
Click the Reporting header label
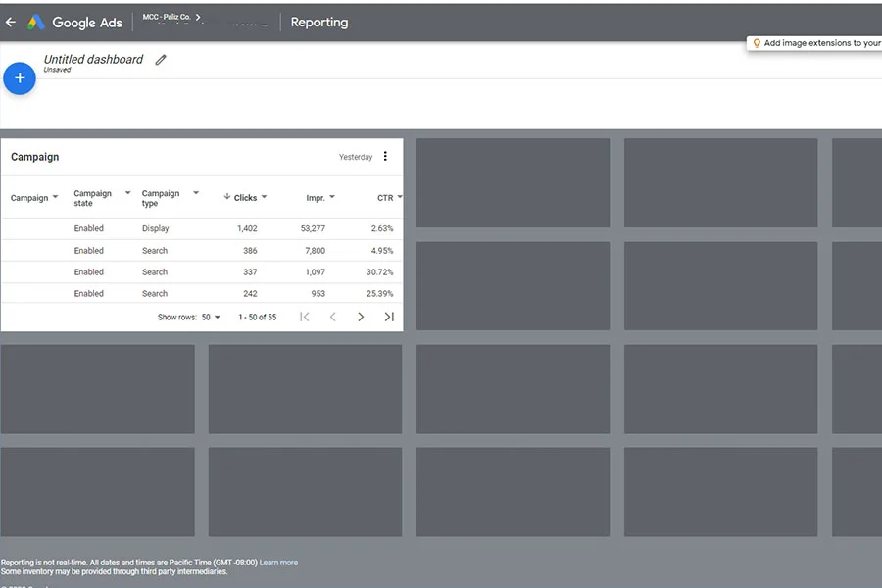pos(319,22)
